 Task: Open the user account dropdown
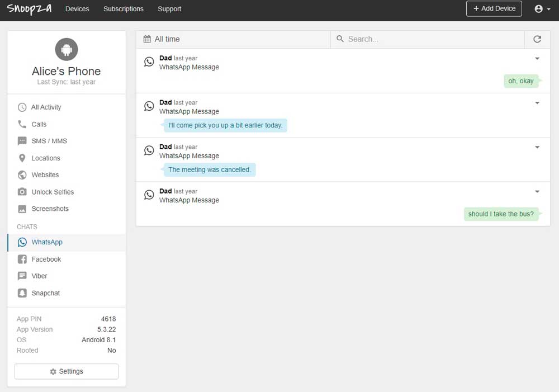click(543, 9)
